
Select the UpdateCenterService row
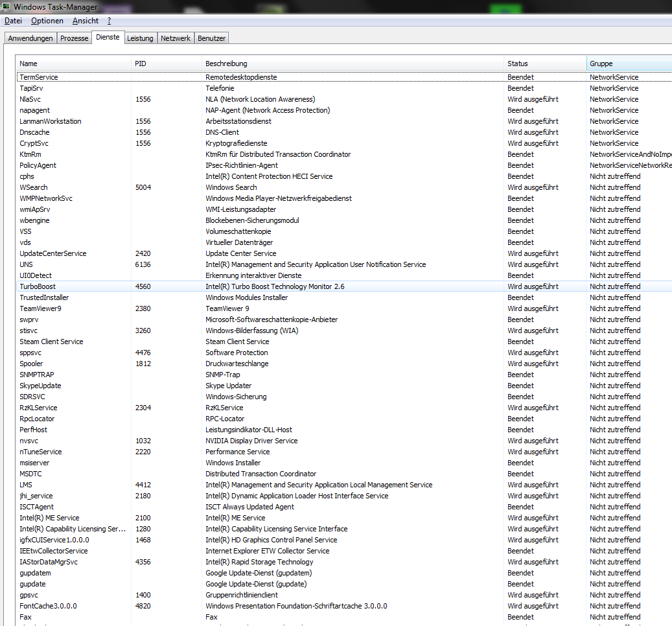344,253
